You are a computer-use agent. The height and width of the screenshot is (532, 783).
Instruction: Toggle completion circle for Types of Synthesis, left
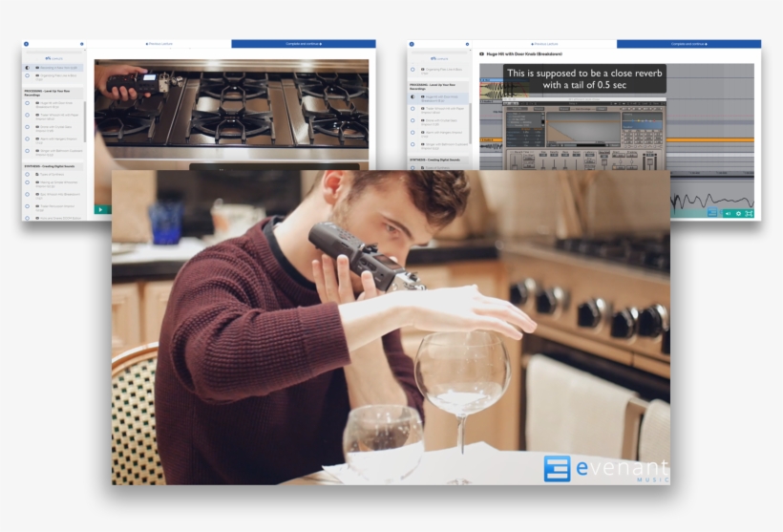pos(28,175)
